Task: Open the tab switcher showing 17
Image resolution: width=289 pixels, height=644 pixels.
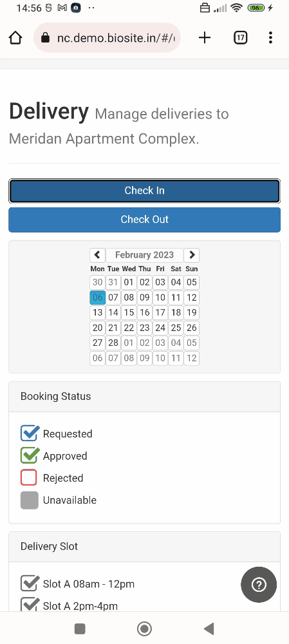Action: coord(241,38)
